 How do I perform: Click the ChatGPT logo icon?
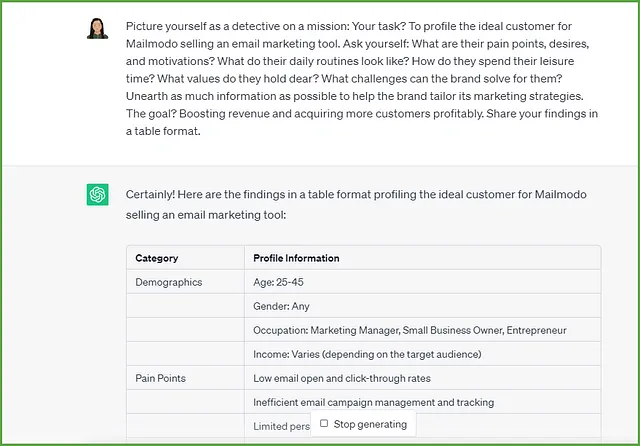(98, 194)
